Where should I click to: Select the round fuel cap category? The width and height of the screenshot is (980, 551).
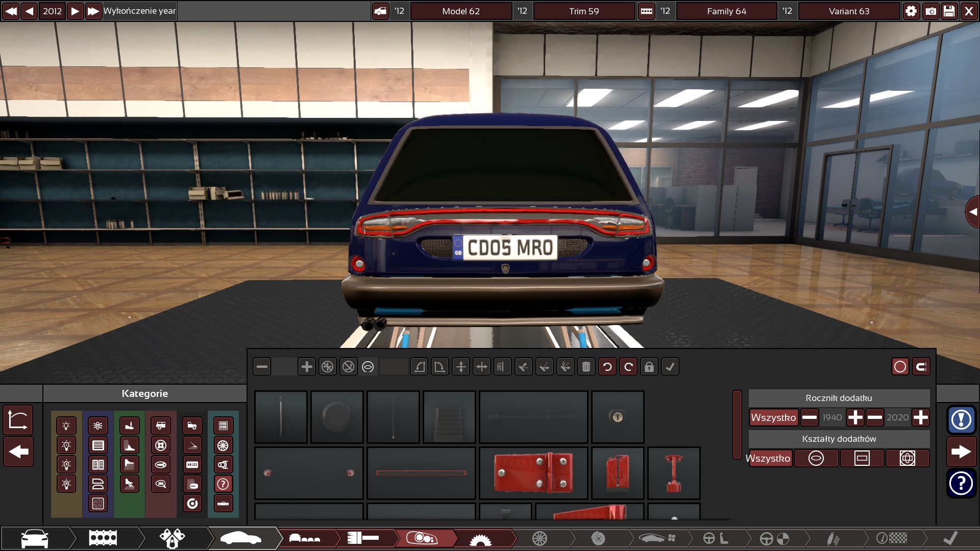(x=161, y=445)
